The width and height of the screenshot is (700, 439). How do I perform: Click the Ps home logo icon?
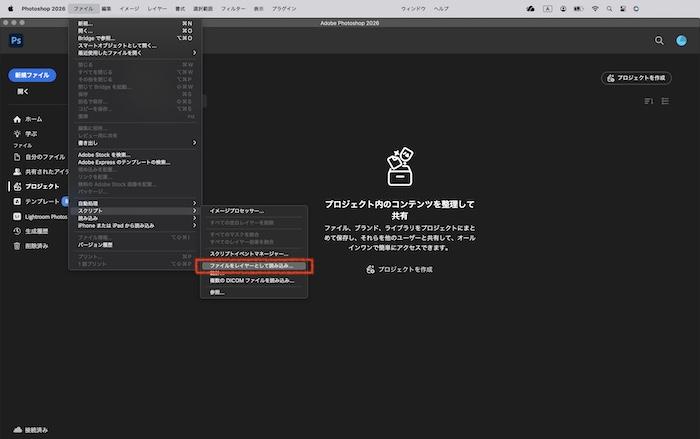(x=16, y=41)
